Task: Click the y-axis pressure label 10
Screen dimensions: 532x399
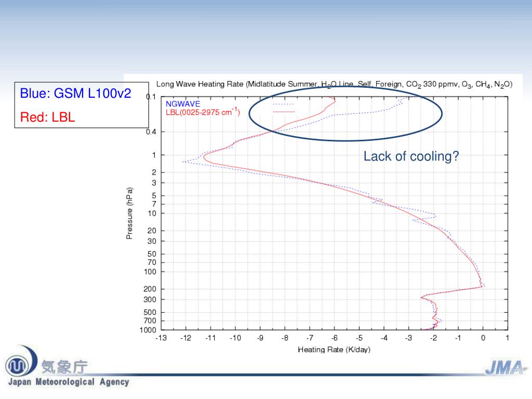Action: pyautogui.click(x=152, y=214)
